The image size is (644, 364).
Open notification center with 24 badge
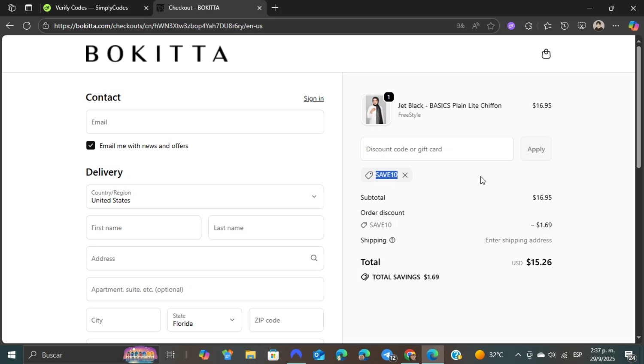[x=630, y=355]
